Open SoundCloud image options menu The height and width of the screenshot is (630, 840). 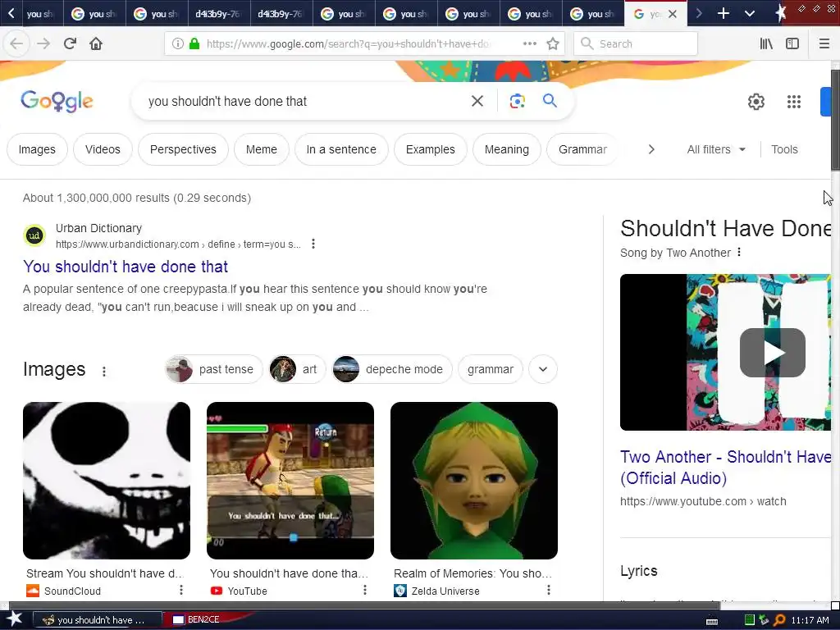click(x=181, y=590)
